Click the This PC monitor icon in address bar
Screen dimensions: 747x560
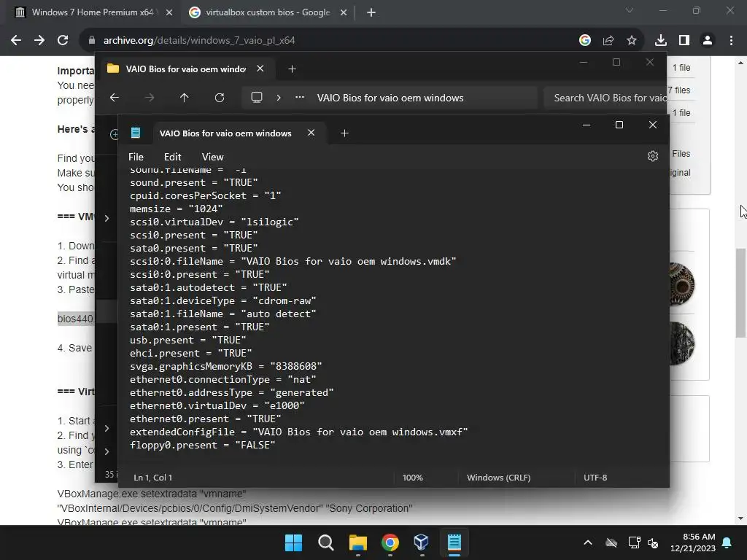257,98
